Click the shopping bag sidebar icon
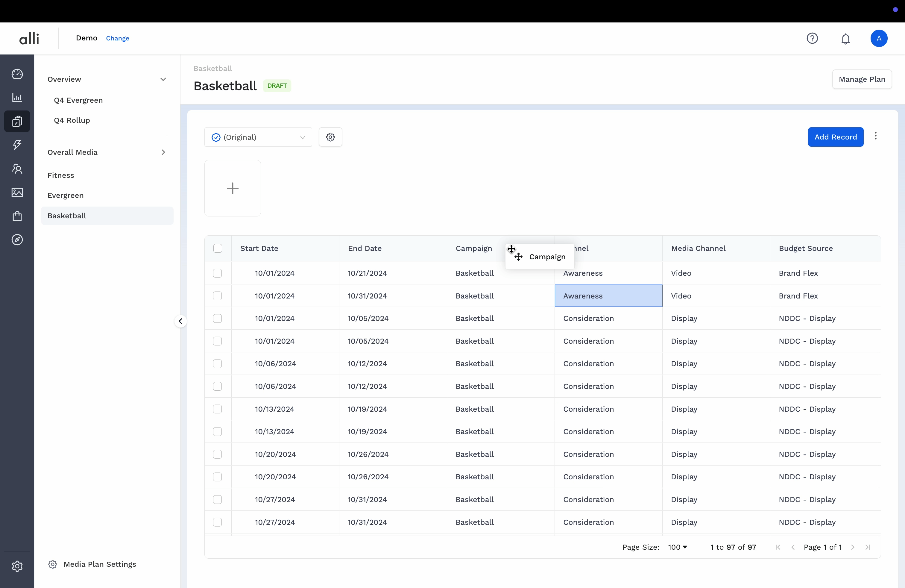Image resolution: width=905 pixels, height=588 pixels. (x=17, y=216)
